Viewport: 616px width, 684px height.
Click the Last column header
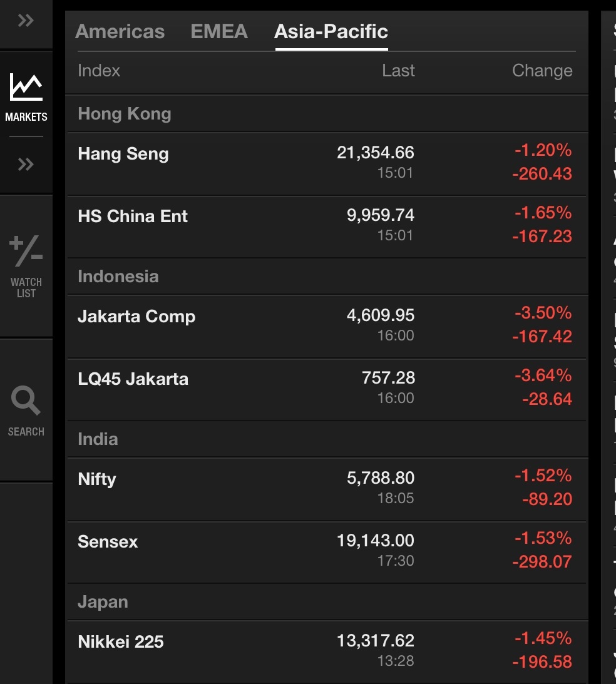(x=398, y=71)
